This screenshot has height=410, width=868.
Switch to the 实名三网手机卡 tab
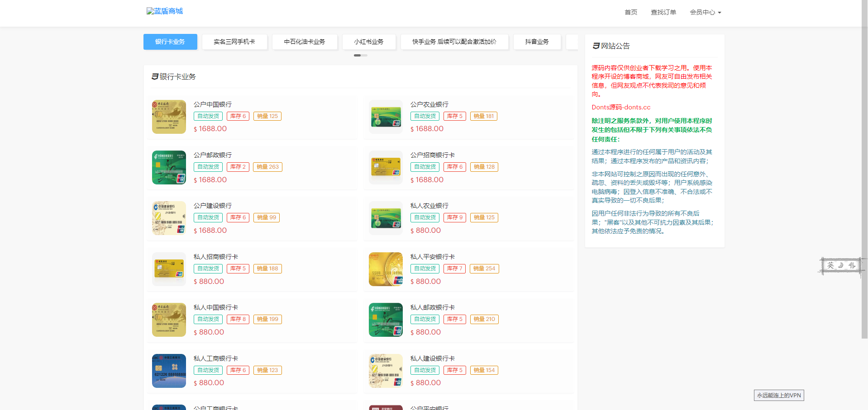[x=234, y=42]
